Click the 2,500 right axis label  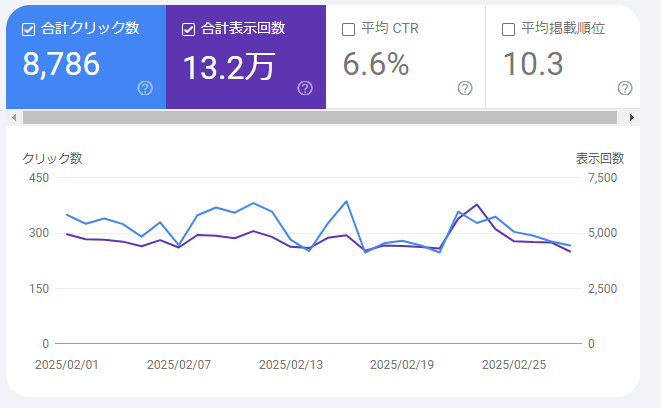[x=602, y=289]
